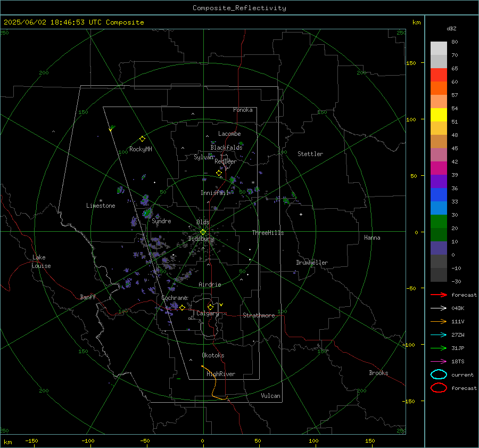Select the Drumheller map label
Viewport: 479px width, 448px height.
click(x=312, y=263)
